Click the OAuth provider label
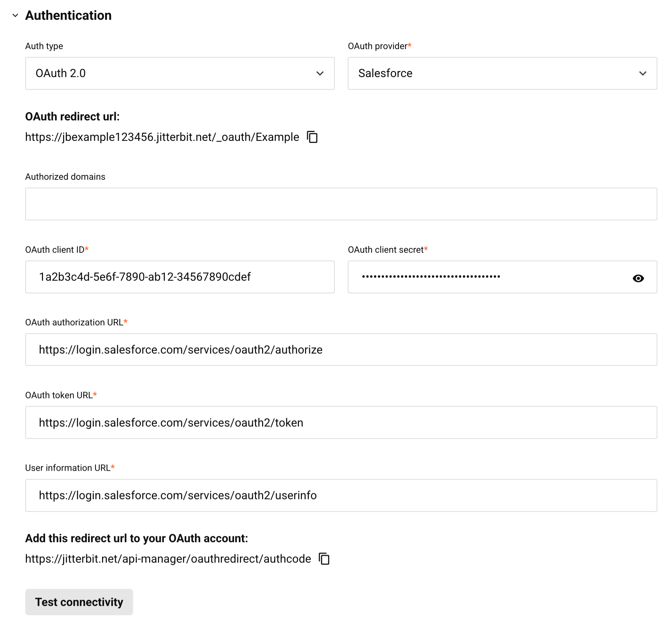This screenshot has width=672, height=631. (377, 46)
